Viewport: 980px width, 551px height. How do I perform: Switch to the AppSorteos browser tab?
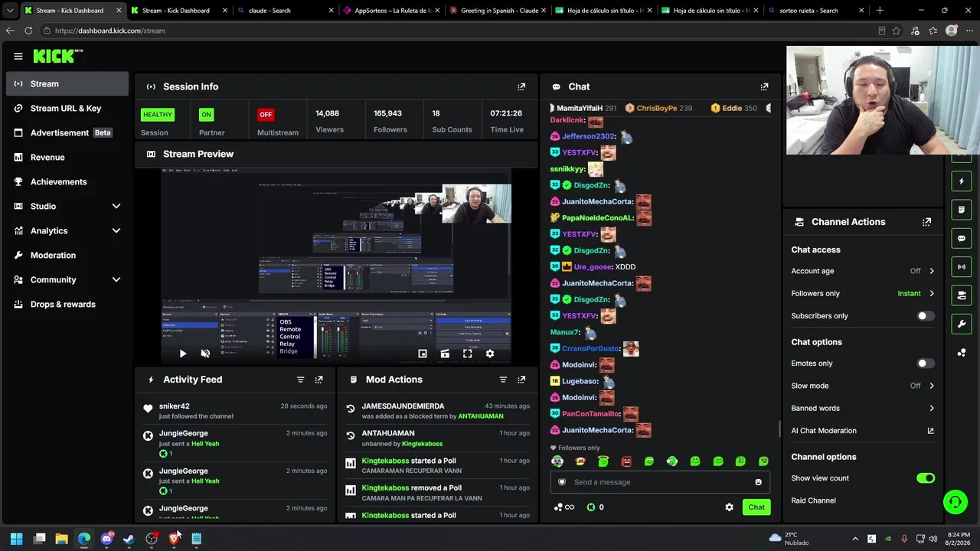point(391,11)
